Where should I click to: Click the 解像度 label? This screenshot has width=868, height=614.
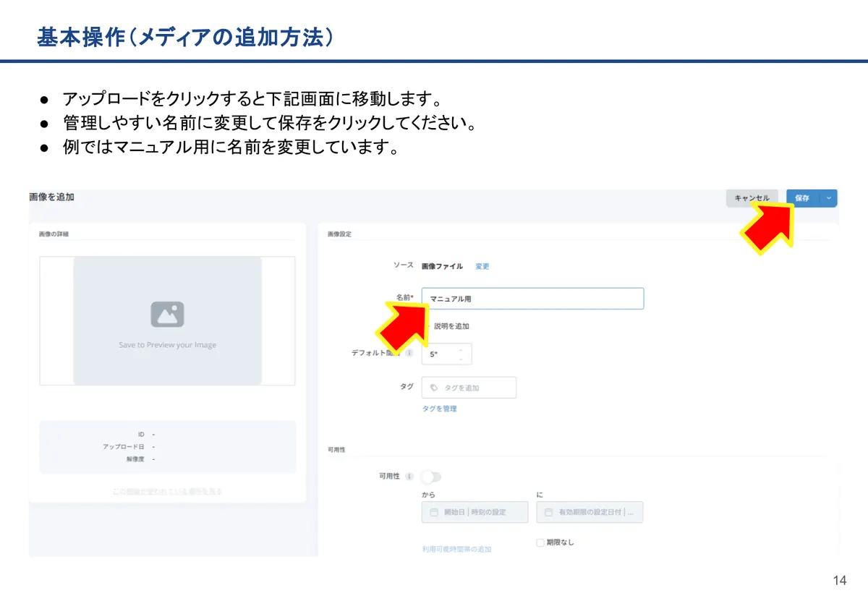[135, 459]
